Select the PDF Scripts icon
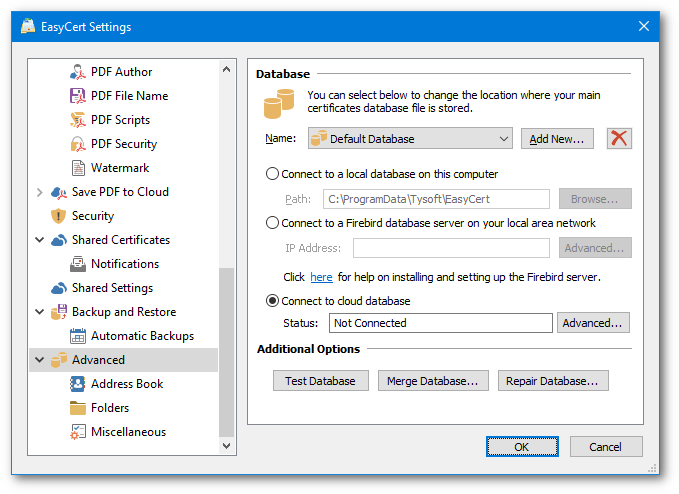Screen dimensions: 679x494 78,120
